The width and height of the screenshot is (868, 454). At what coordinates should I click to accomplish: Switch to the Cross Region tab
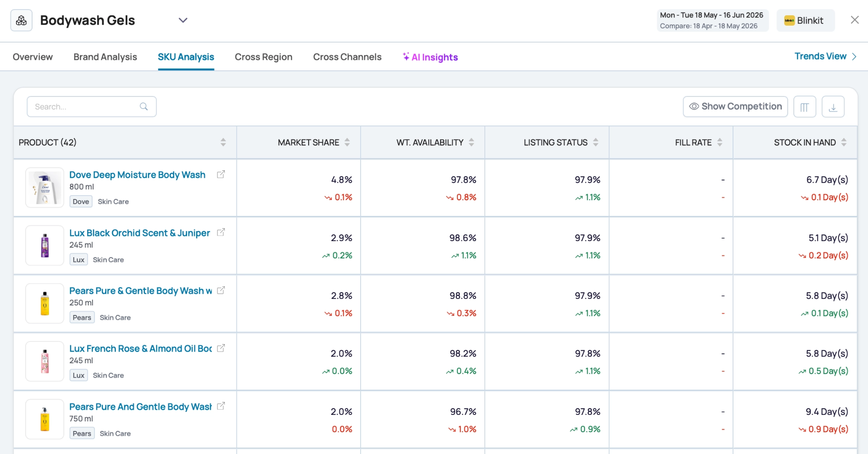tap(263, 57)
